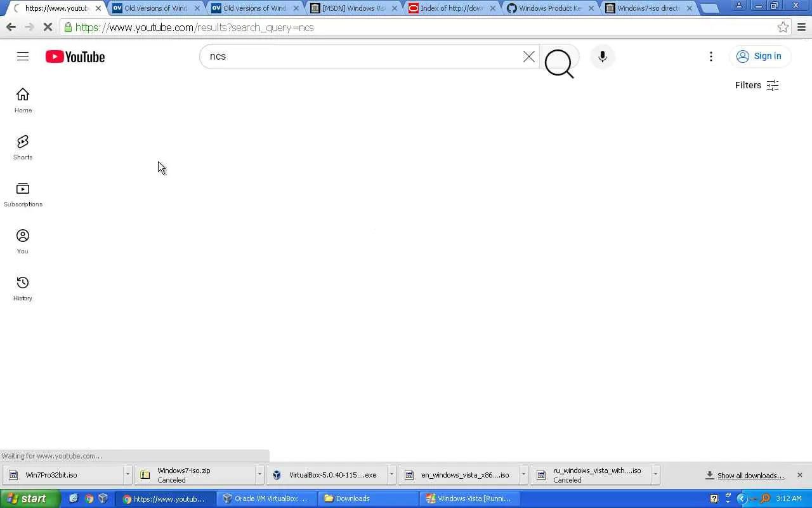Screen dimensions: 812x508
Task: Expand options for the VirtualBox exe download
Action: 391,475
